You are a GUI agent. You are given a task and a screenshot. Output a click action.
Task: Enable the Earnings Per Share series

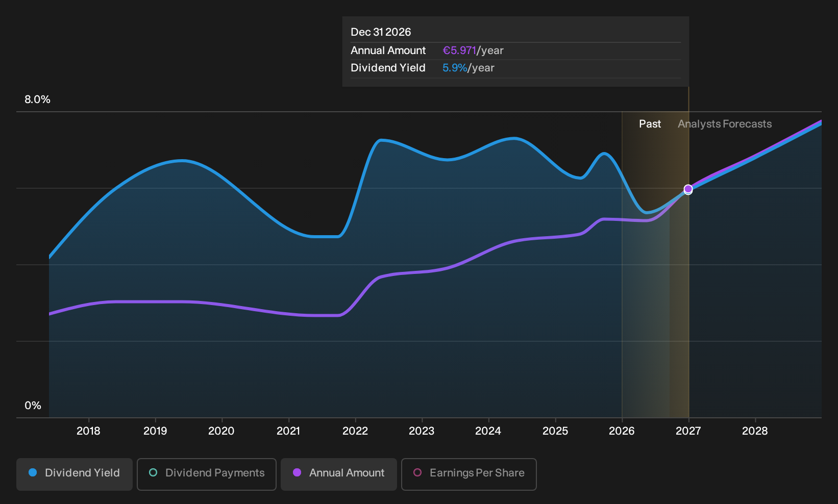(469, 474)
